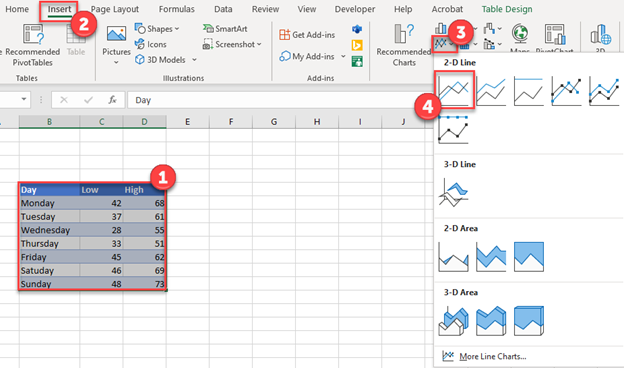This screenshot has height=368, width=624.
Task: Click the 3D Models icon
Action: 140,60
